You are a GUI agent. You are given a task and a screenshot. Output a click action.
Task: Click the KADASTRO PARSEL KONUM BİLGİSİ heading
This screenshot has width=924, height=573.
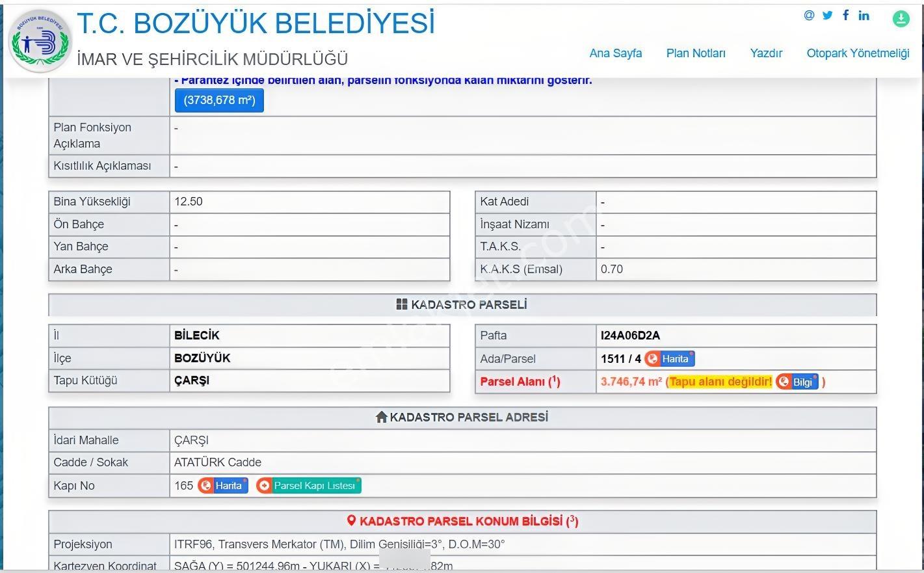[x=469, y=521]
